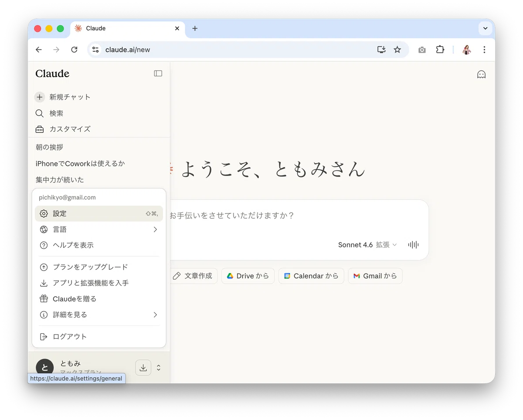The image size is (523, 420).
Task: Open tab search dropdown in title bar
Action: 485,28
